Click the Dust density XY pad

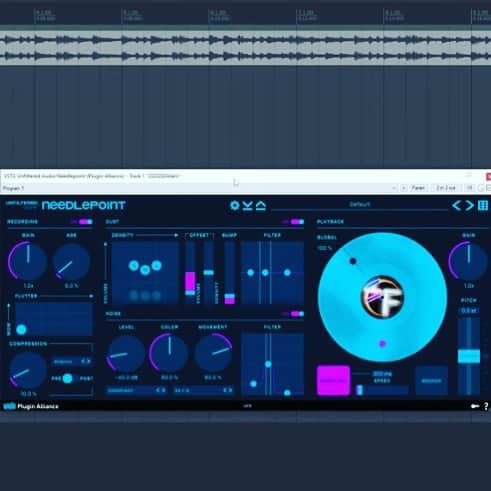click(x=145, y=273)
